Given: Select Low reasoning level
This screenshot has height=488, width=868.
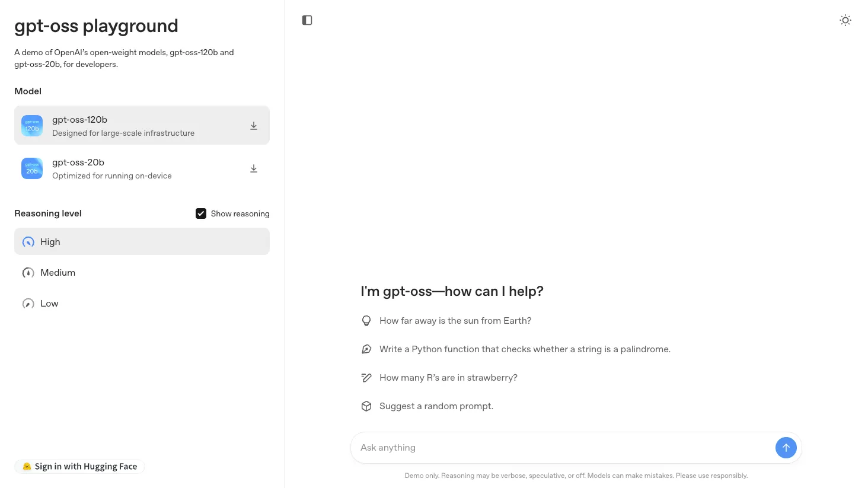Looking at the screenshot, I should point(142,304).
